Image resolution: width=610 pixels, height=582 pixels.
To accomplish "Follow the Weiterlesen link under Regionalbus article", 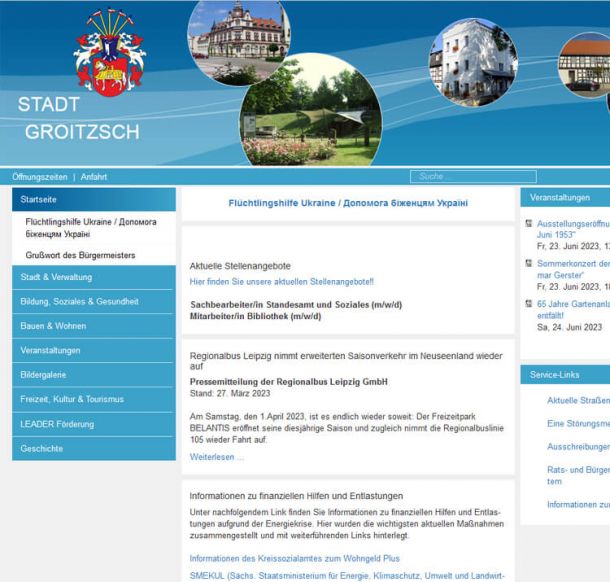I will pos(216,457).
